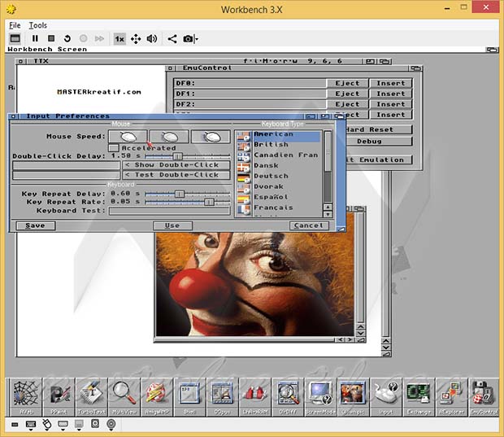Open the File menu
Screen dimensions: 504x437
(15, 25)
